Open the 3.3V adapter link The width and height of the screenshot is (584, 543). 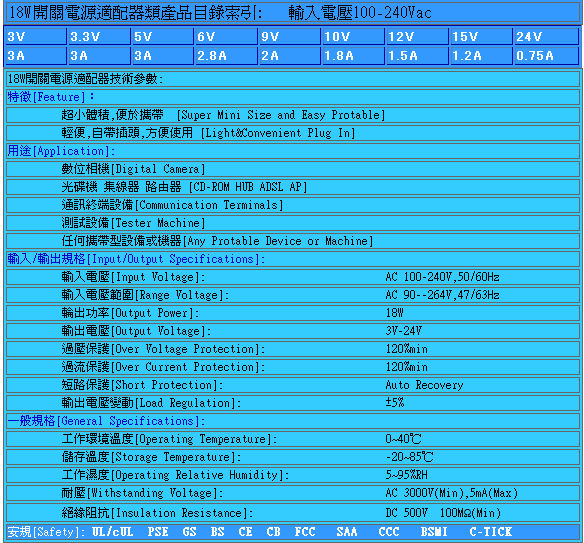click(99, 36)
